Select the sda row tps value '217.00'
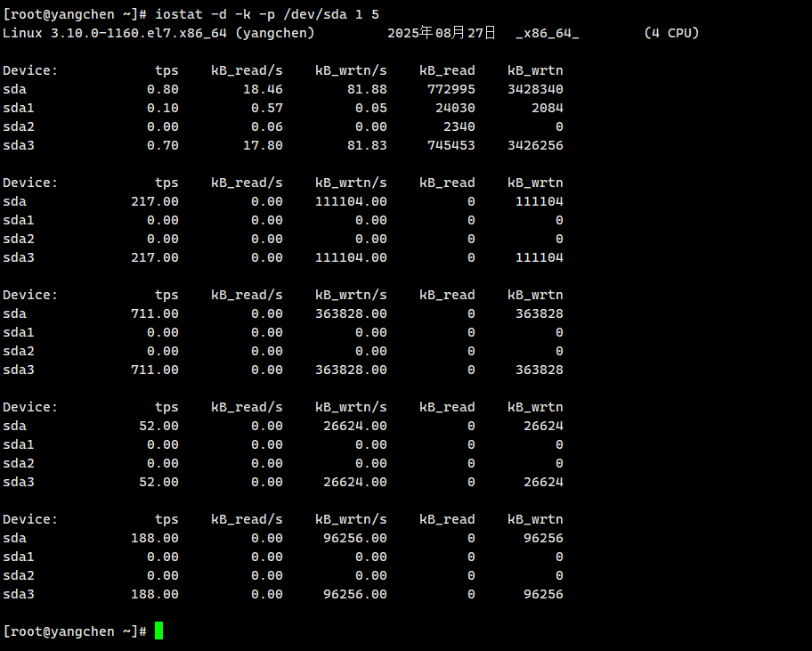812x651 pixels. coord(155,201)
